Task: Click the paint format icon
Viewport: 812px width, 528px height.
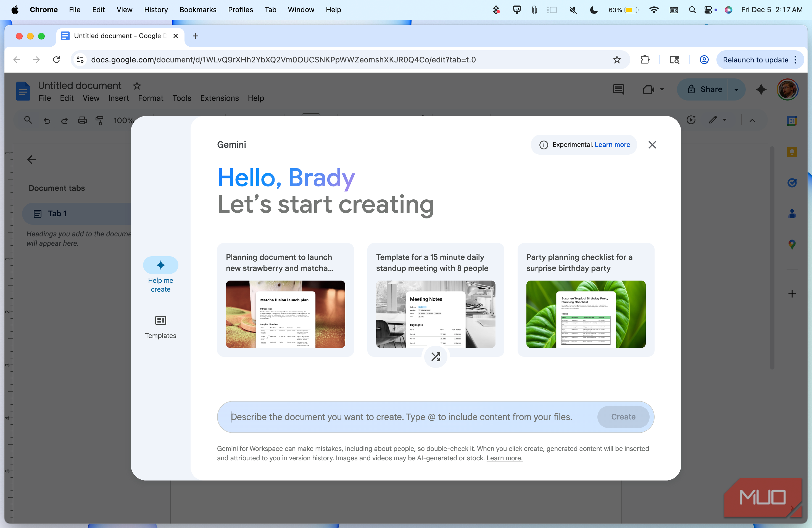Action: tap(99, 120)
